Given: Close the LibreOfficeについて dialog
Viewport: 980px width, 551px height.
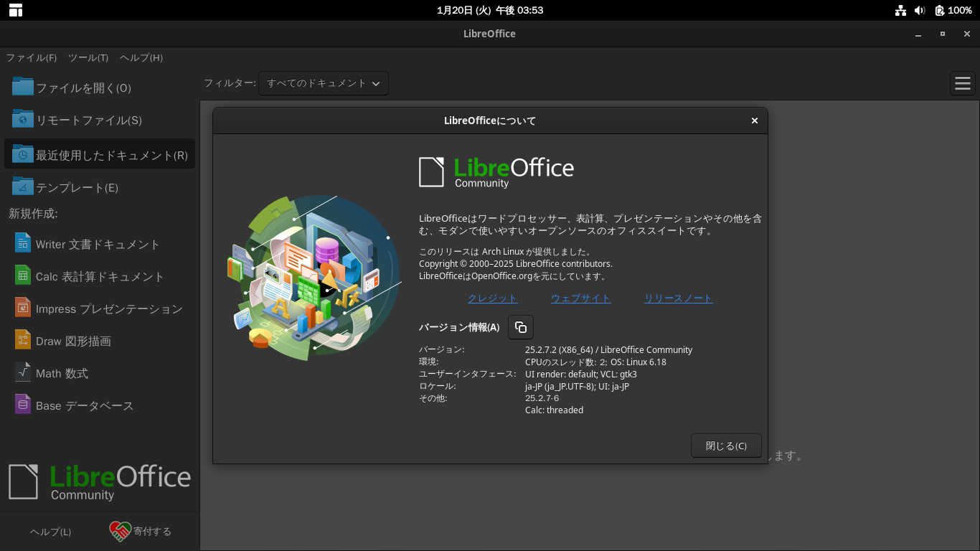Looking at the screenshot, I should click(755, 121).
